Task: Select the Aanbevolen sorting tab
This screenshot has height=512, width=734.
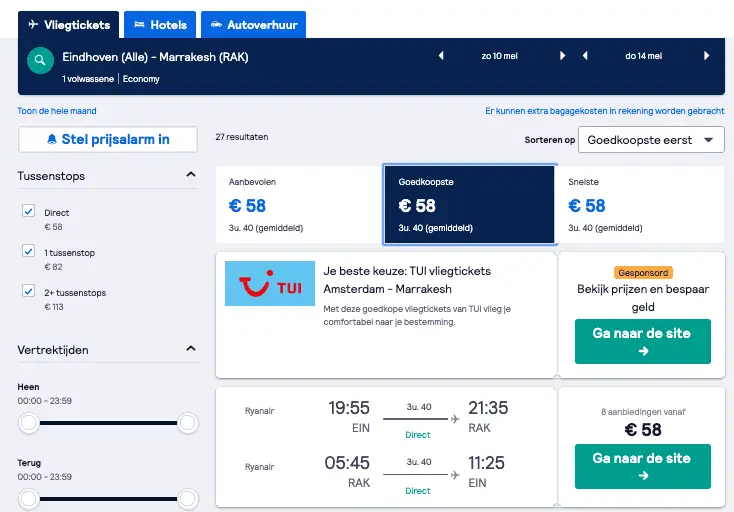Action: point(300,204)
